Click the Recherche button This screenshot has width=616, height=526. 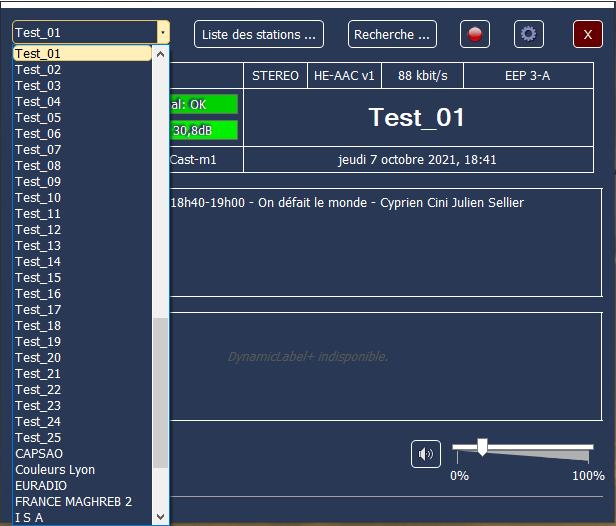(x=392, y=34)
